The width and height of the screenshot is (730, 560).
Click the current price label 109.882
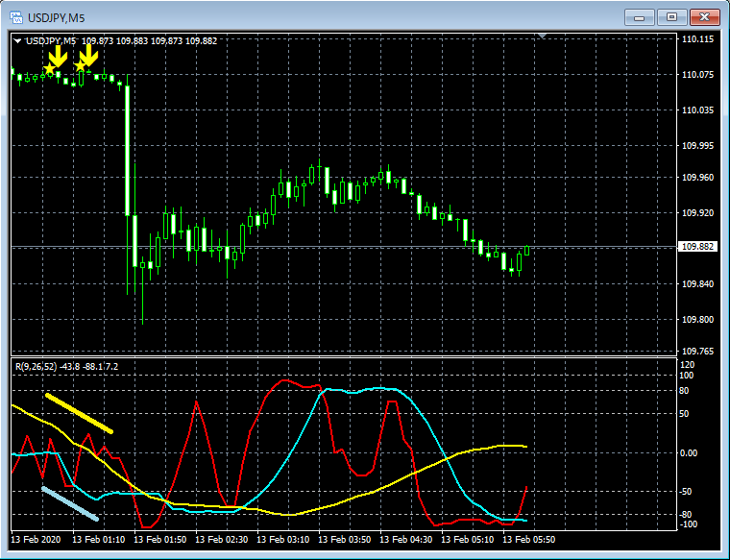click(697, 246)
